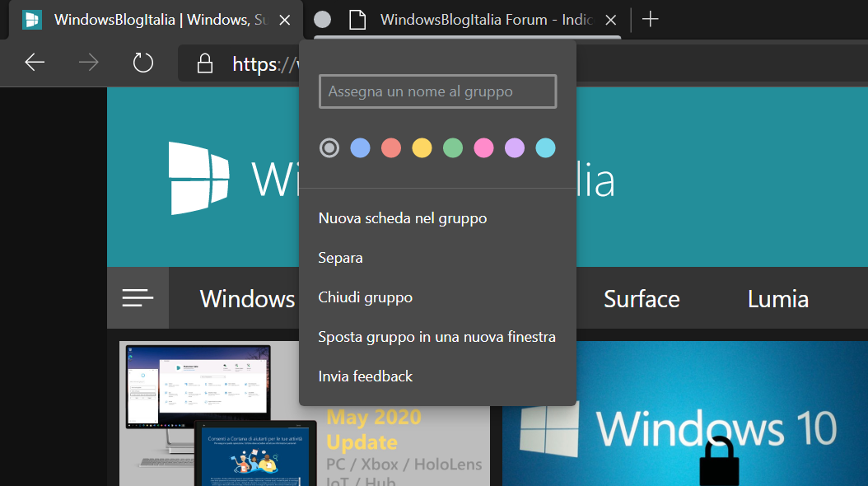This screenshot has width=868, height=486.
Task: Click the grey tab group indicator dot
Action: (322, 20)
